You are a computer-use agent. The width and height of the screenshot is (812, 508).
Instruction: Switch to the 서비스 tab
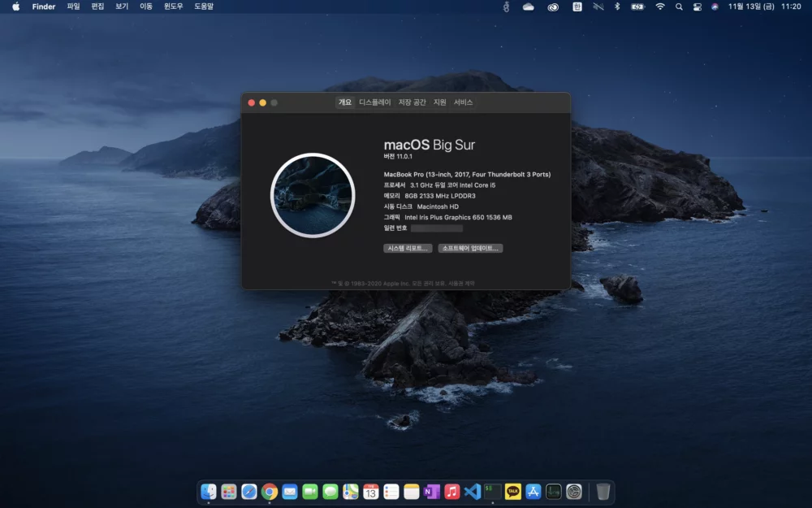(x=463, y=102)
